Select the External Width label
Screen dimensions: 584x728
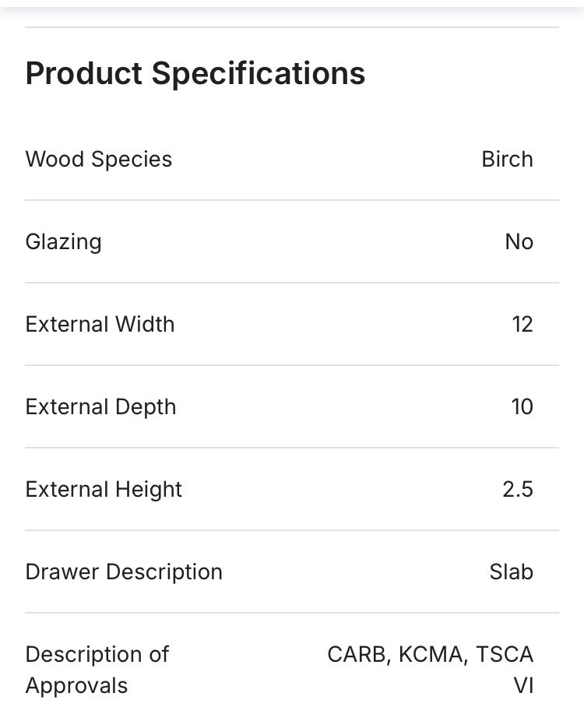[x=100, y=325]
